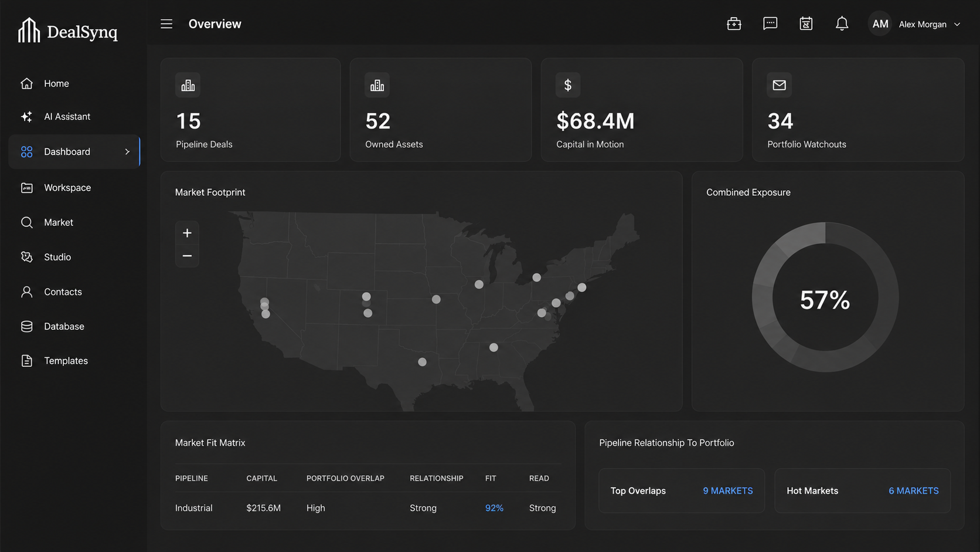Screen dimensions: 980x552
Task: Click Pipeline Relationship To Portfolio title
Action: tap(666, 443)
